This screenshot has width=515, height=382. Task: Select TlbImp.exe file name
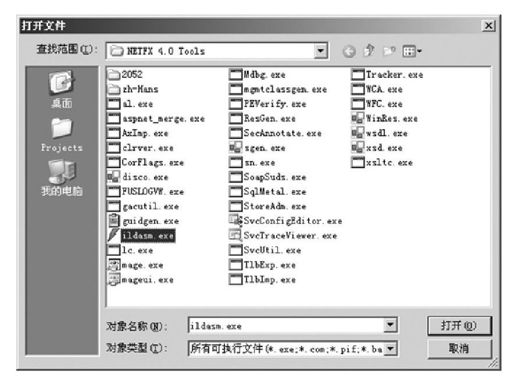coord(270,280)
